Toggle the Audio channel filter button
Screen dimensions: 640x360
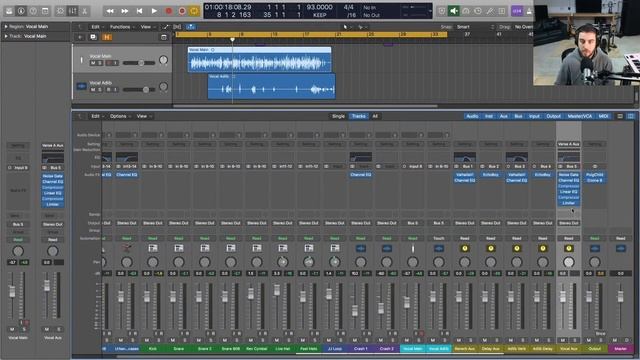coord(472,116)
